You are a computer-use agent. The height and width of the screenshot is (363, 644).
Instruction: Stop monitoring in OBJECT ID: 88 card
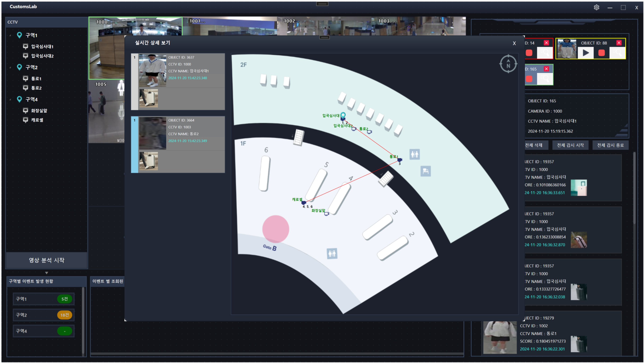[x=602, y=53]
